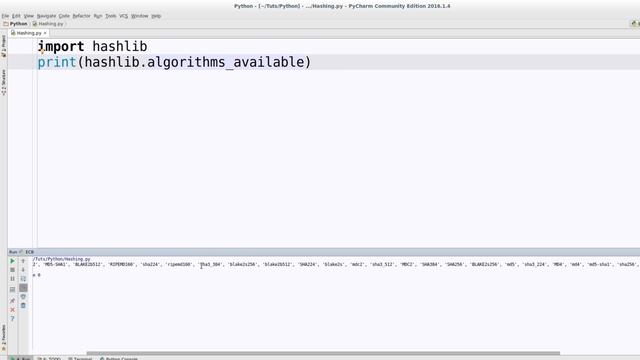Open the Window menu

point(140,16)
